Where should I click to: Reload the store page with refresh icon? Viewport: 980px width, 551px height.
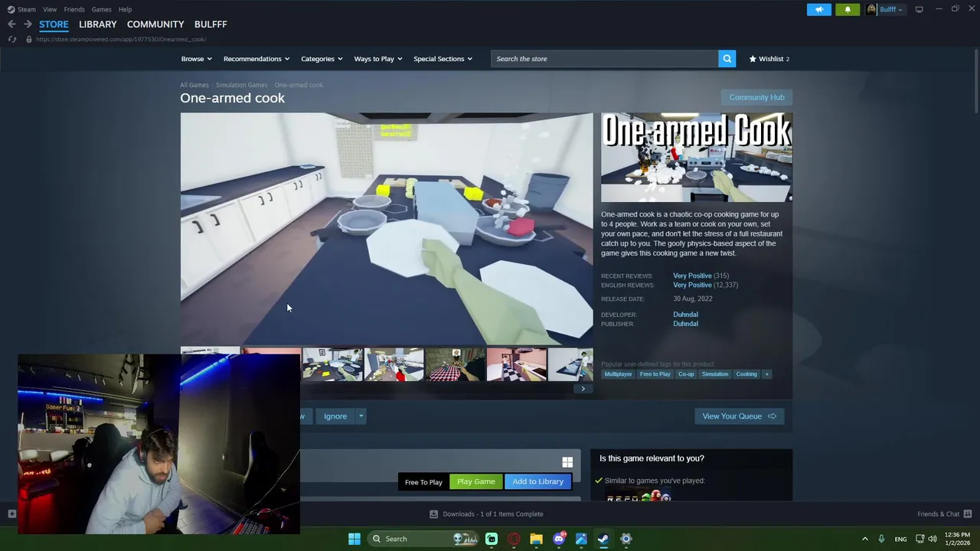(x=12, y=39)
